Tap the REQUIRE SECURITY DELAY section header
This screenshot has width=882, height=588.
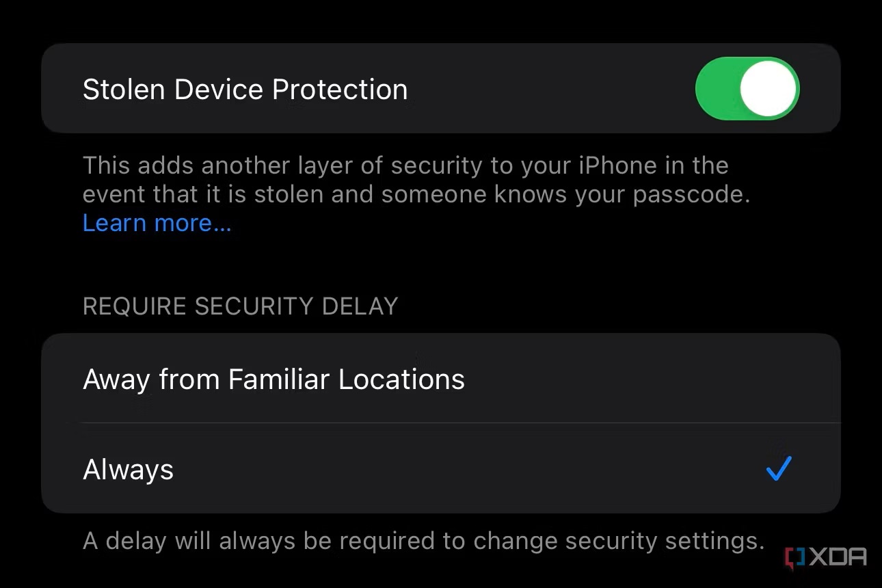pos(240,306)
